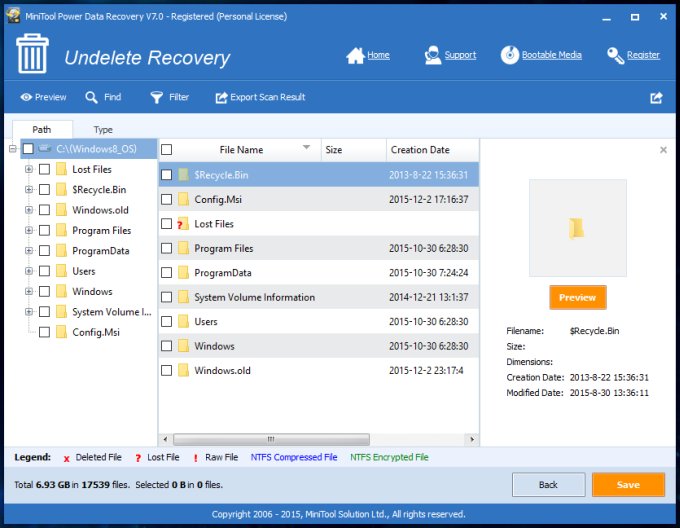Open the Support link
680x528 pixels.
pos(460,55)
